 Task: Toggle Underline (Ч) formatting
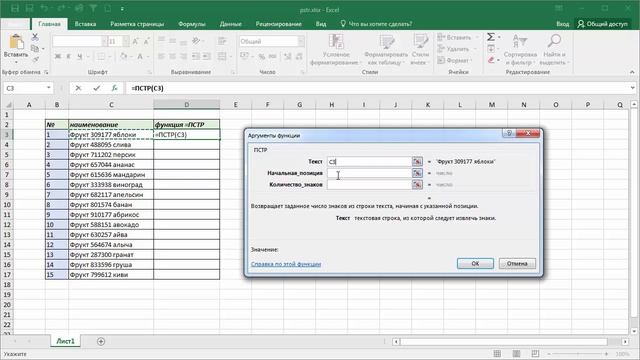click(x=80, y=56)
